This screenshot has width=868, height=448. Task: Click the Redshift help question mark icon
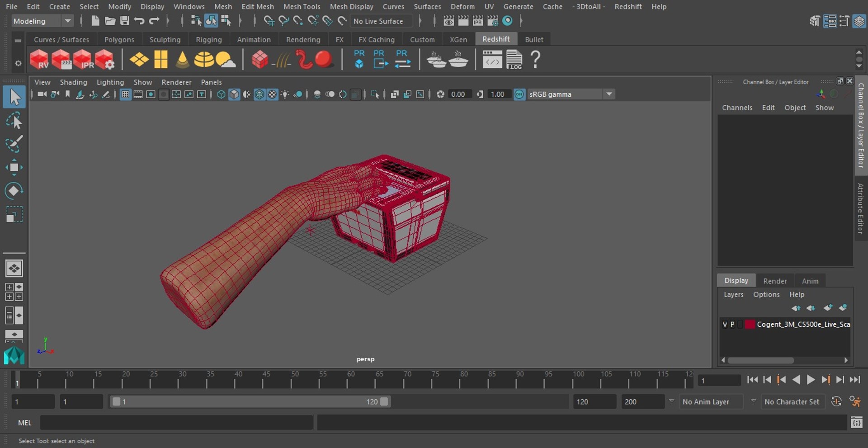tap(535, 60)
